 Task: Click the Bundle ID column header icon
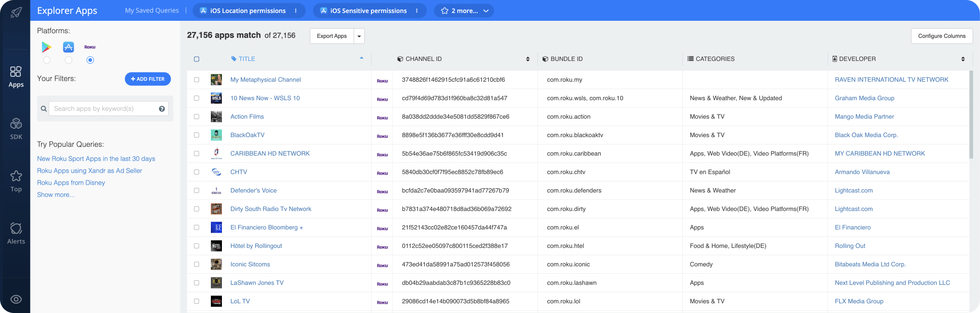tap(545, 59)
